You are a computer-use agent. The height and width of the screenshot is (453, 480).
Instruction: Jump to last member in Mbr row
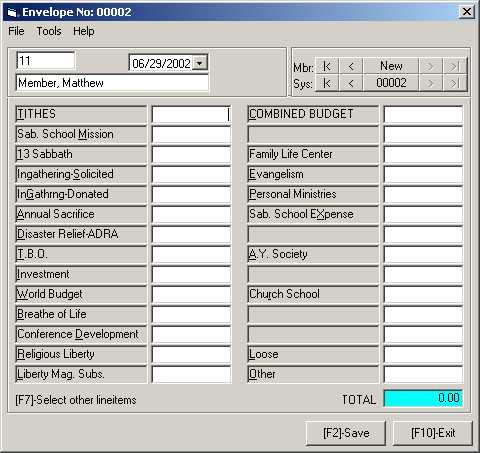click(455, 66)
